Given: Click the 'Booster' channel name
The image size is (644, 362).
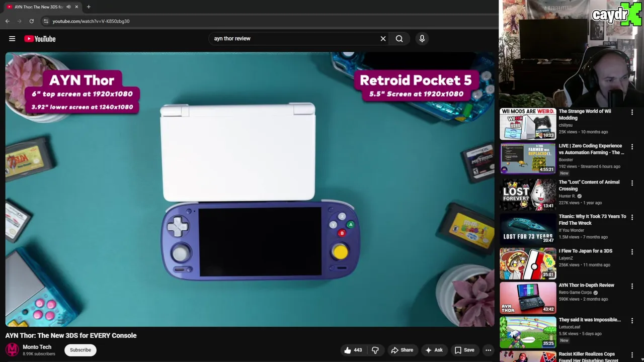Looking at the screenshot, I should pos(566,160).
